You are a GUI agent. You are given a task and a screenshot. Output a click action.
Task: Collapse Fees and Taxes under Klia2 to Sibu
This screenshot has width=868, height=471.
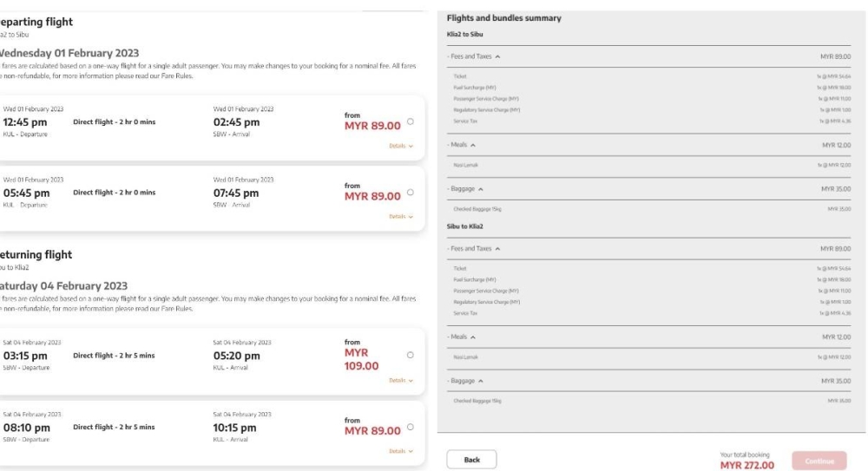498,56
